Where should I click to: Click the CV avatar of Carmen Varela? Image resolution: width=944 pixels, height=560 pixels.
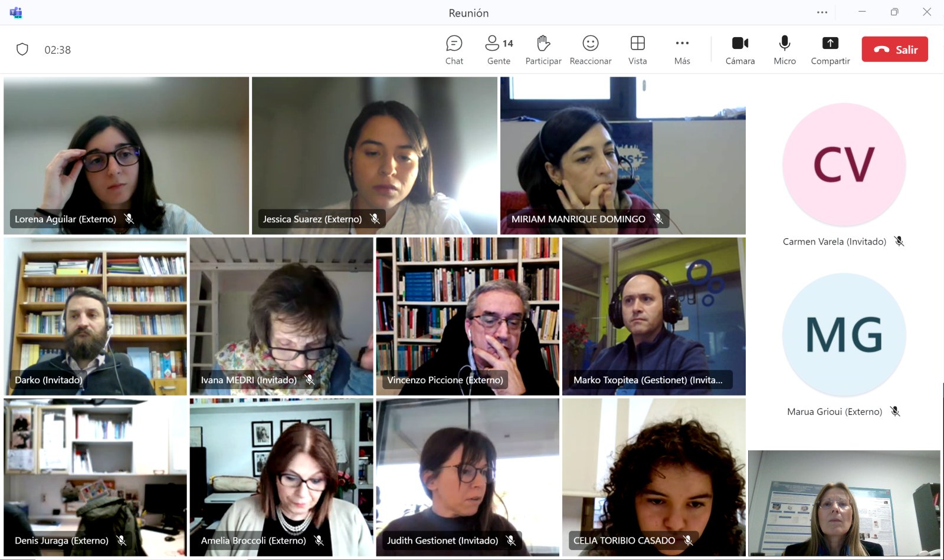click(x=844, y=164)
